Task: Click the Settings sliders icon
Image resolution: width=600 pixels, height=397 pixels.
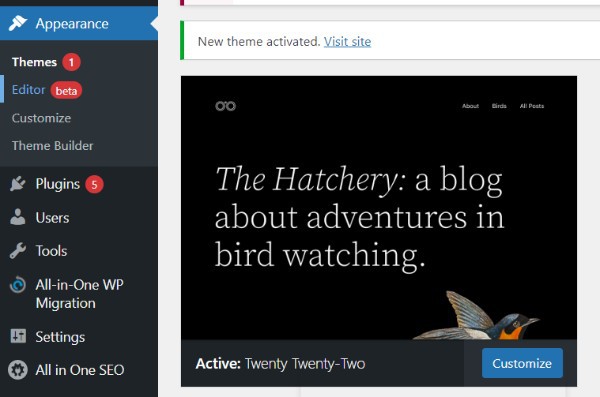Action: pyautogui.click(x=18, y=336)
